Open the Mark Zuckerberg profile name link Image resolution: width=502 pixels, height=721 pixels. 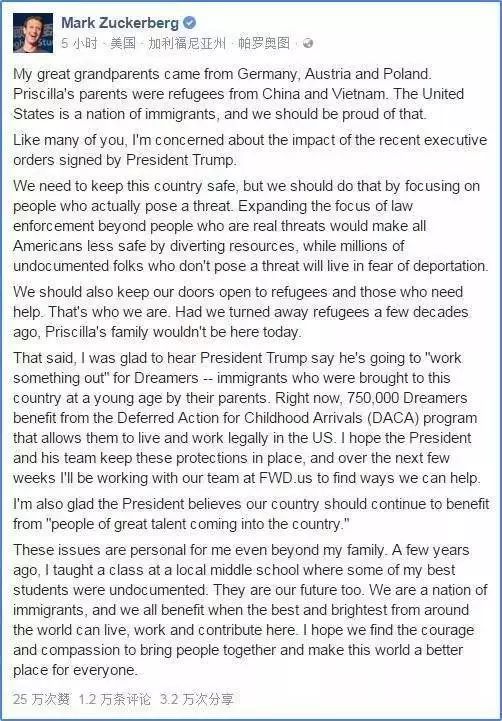tap(120, 23)
